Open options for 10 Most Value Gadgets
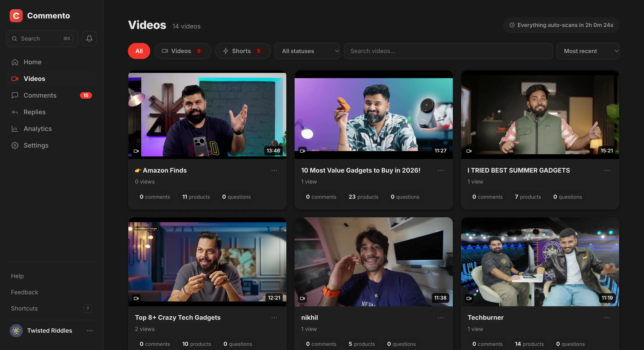Image resolution: width=644 pixels, height=350 pixels. tap(441, 170)
